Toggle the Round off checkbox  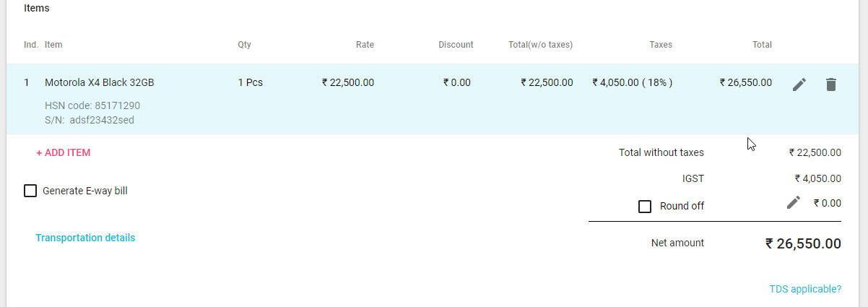tap(646, 207)
